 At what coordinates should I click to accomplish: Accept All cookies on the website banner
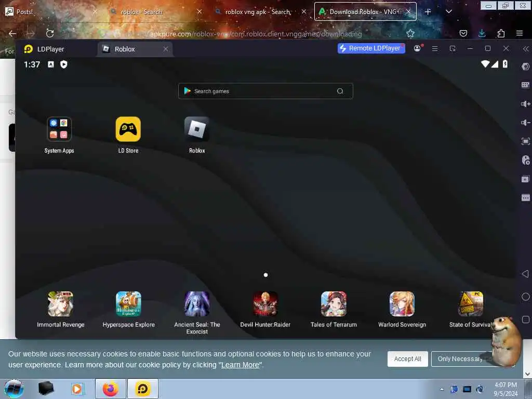[x=407, y=359]
